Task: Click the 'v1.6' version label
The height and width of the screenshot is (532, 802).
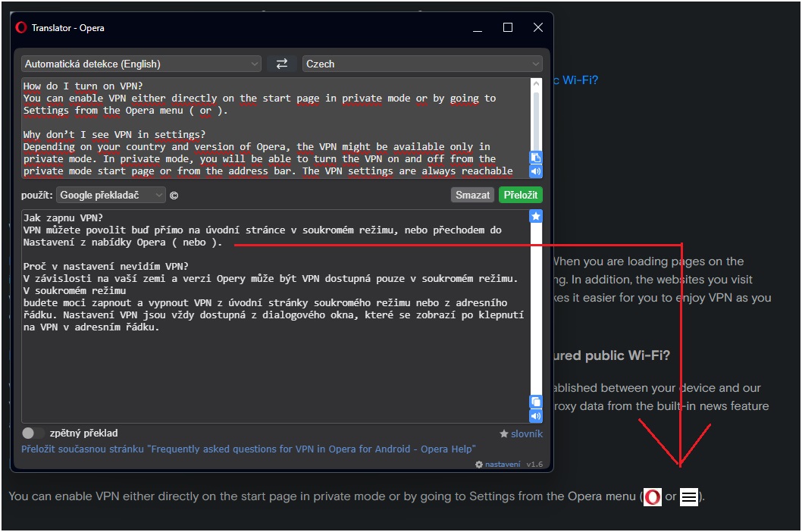Action: pyautogui.click(x=534, y=465)
